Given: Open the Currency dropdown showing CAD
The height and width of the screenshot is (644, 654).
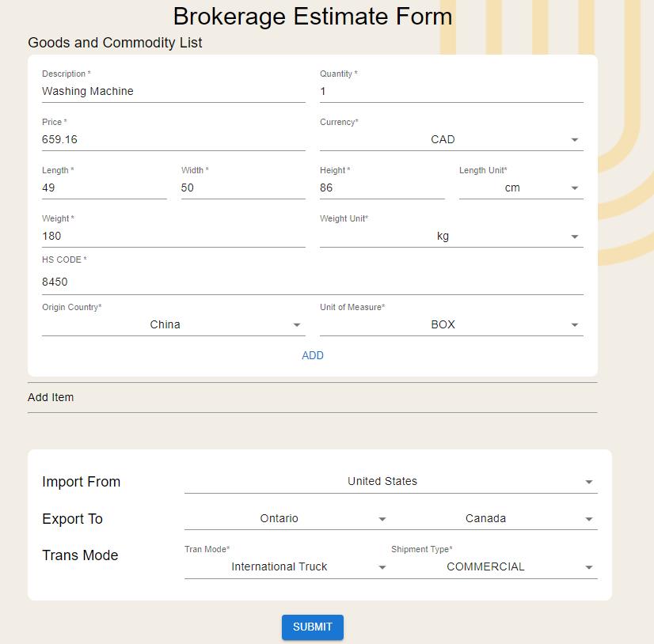Looking at the screenshot, I should pos(451,139).
